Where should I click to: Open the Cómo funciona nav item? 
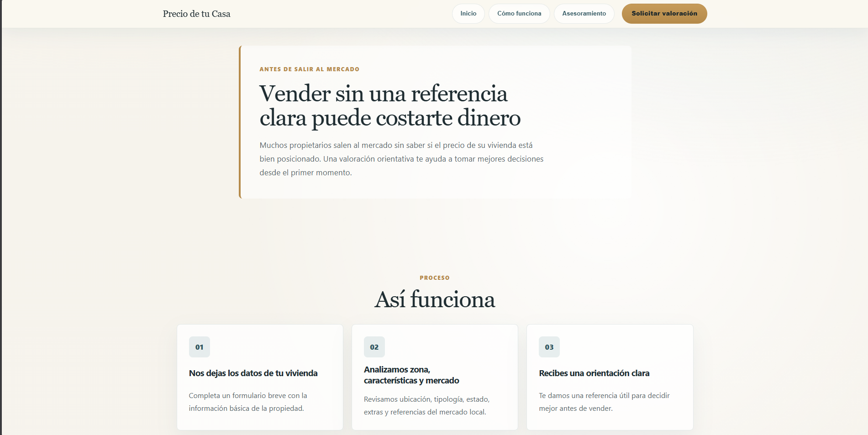click(519, 14)
